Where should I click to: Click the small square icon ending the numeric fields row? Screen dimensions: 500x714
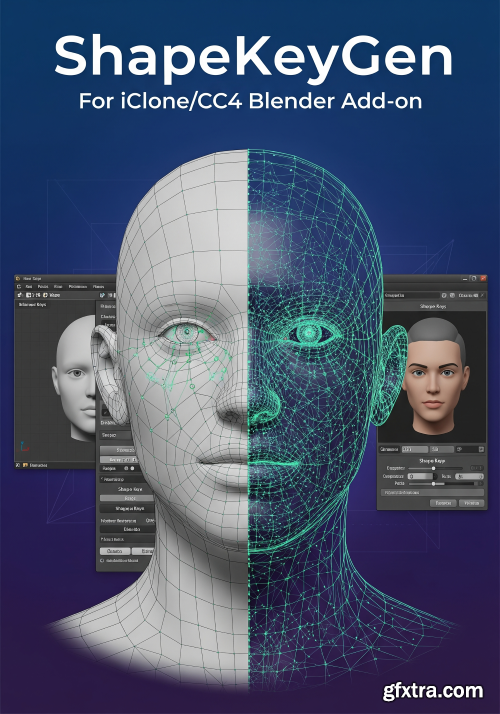coord(481,449)
